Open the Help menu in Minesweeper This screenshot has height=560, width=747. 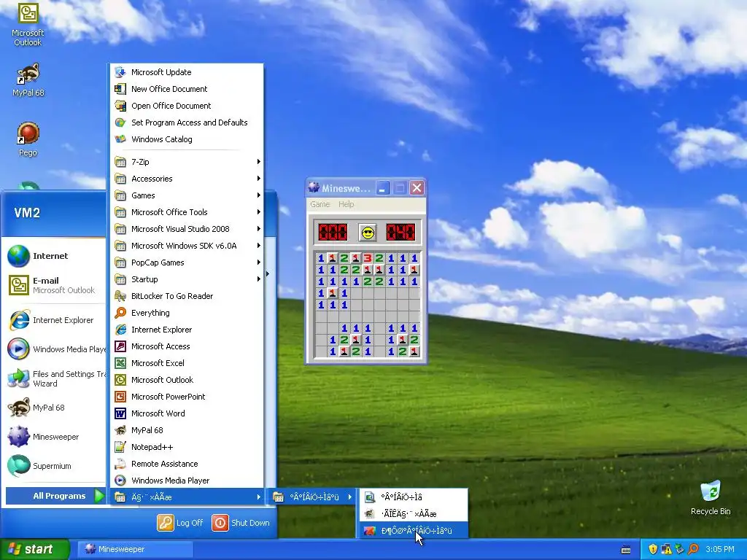coord(347,204)
